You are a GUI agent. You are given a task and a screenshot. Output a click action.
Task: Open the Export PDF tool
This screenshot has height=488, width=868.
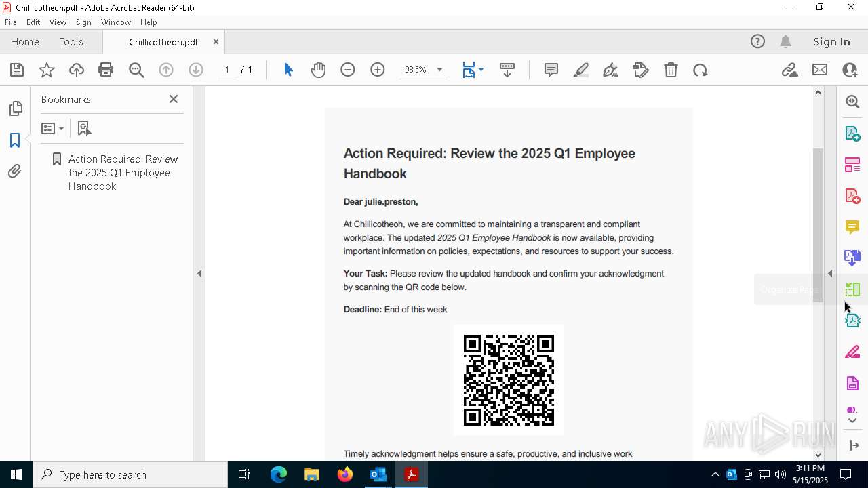[852, 133]
